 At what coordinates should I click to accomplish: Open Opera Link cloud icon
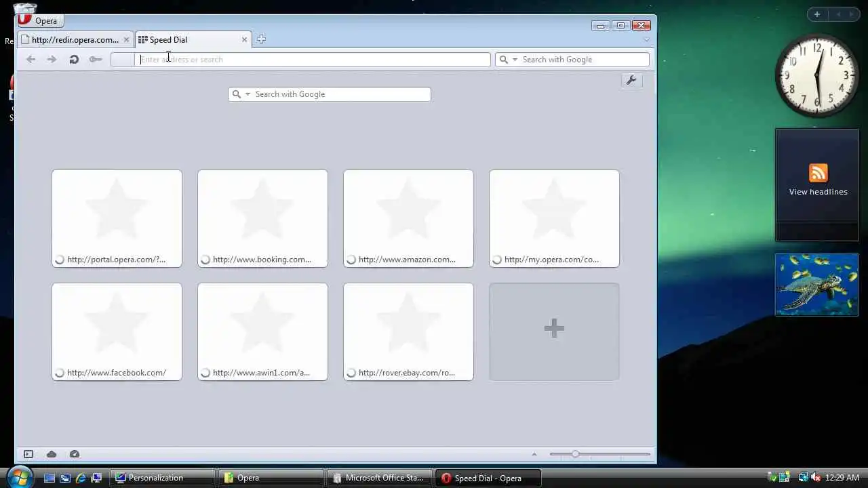click(x=52, y=454)
